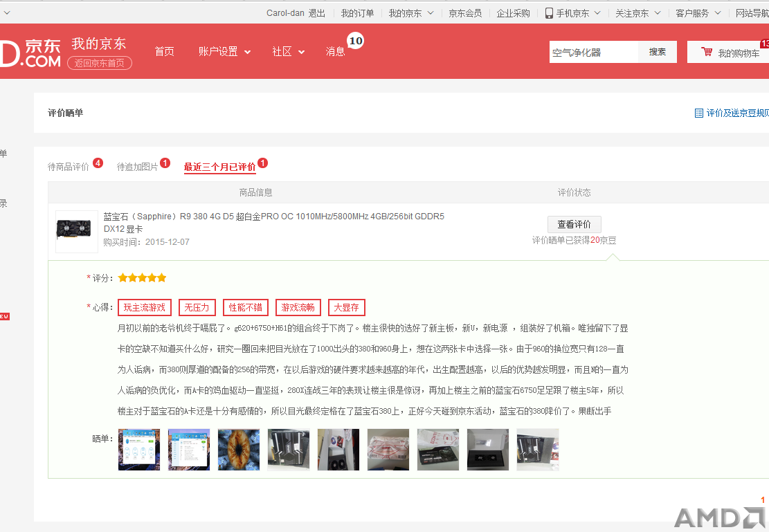Click 我的订单 in the top bar
Image resolution: width=769 pixels, height=532 pixels.
coord(358,13)
